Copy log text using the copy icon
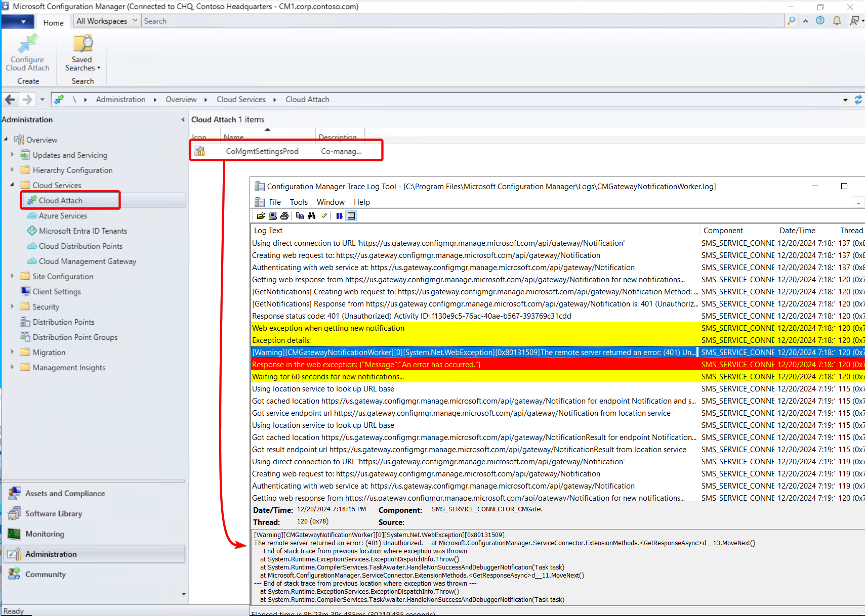865x616 pixels. point(300,216)
